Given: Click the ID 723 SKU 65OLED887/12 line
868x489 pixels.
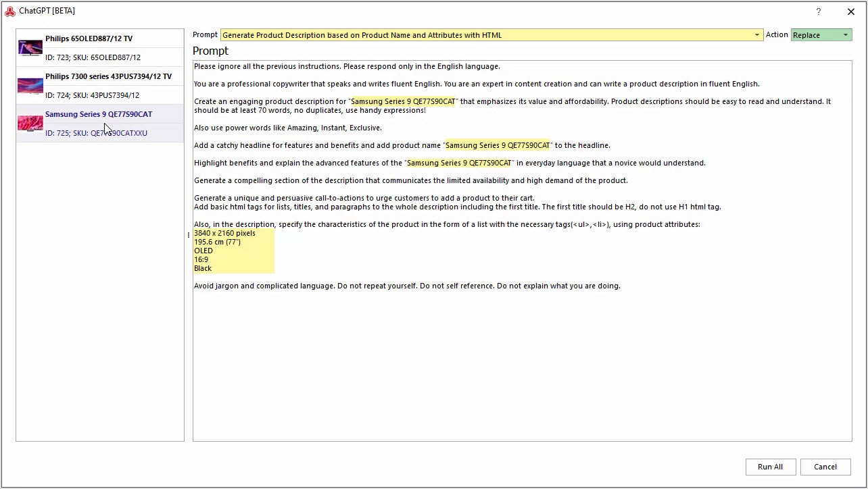Looking at the screenshot, I should pyautogui.click(x=93, y=57).
